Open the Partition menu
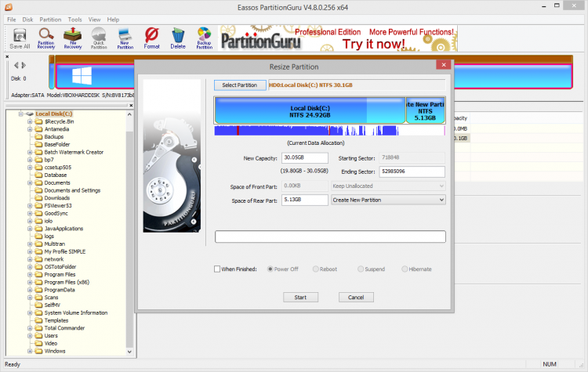 click(x=50, y=20)
